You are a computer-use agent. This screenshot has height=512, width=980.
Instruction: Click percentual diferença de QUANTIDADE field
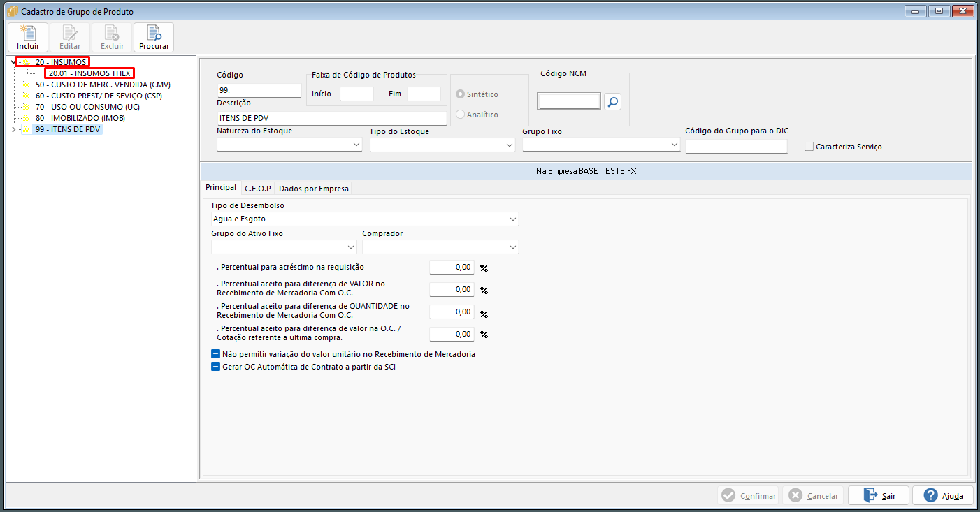click(x=452, y=312)
